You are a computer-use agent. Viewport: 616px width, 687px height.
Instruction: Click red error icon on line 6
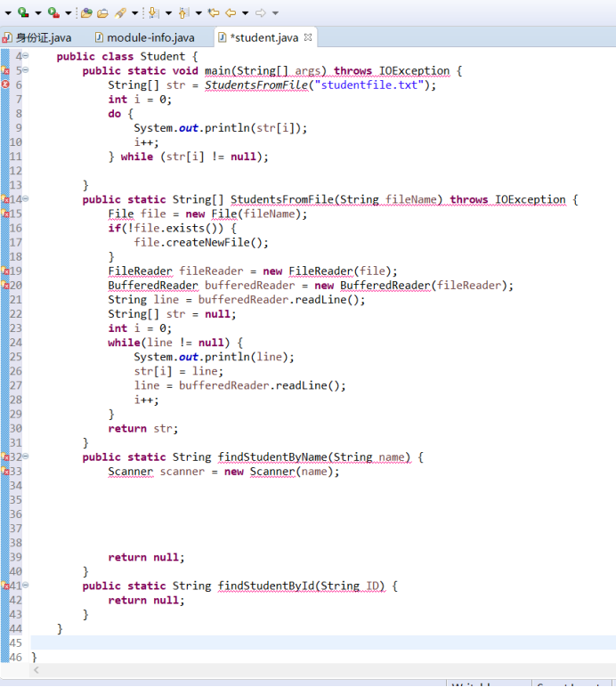5,85
